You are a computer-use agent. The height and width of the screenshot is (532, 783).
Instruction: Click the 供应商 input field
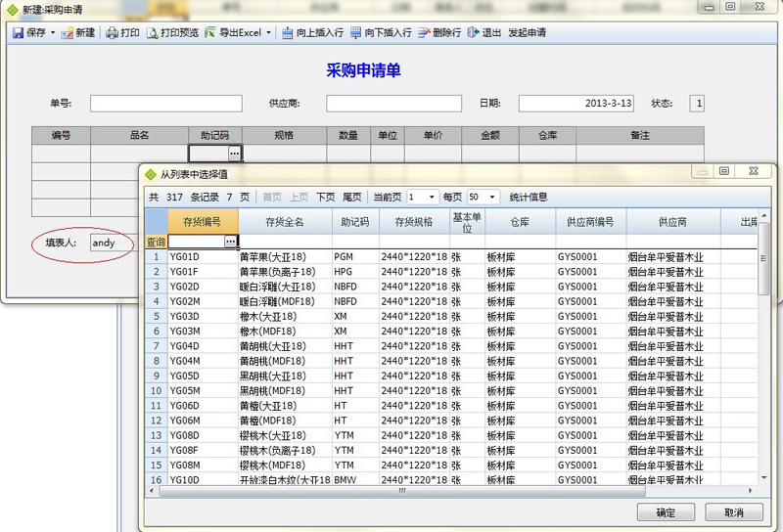click(394, 104)
